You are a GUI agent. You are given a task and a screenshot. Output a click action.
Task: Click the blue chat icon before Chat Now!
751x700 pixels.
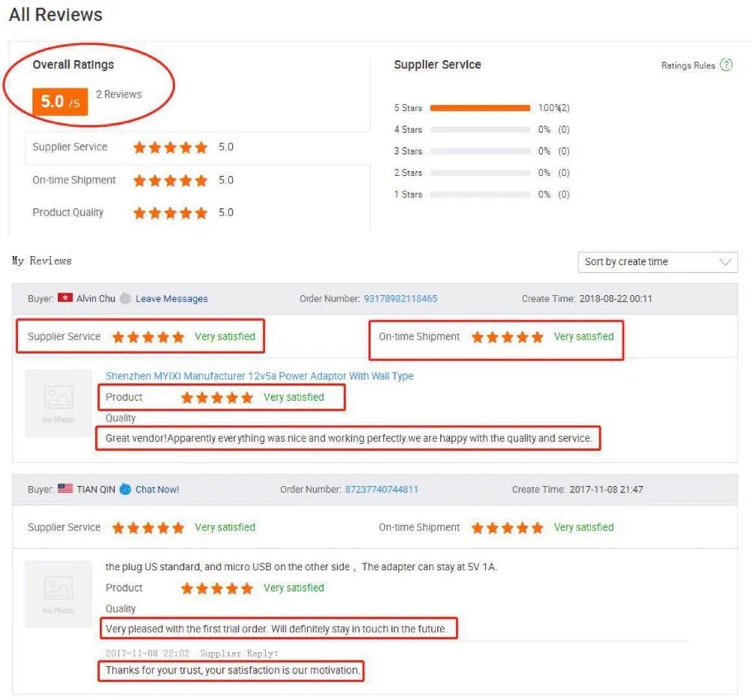click(x=125, y=490)
